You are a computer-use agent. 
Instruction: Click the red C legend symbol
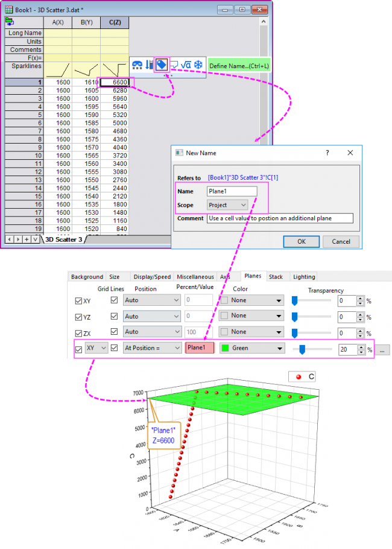click(299, 376)
